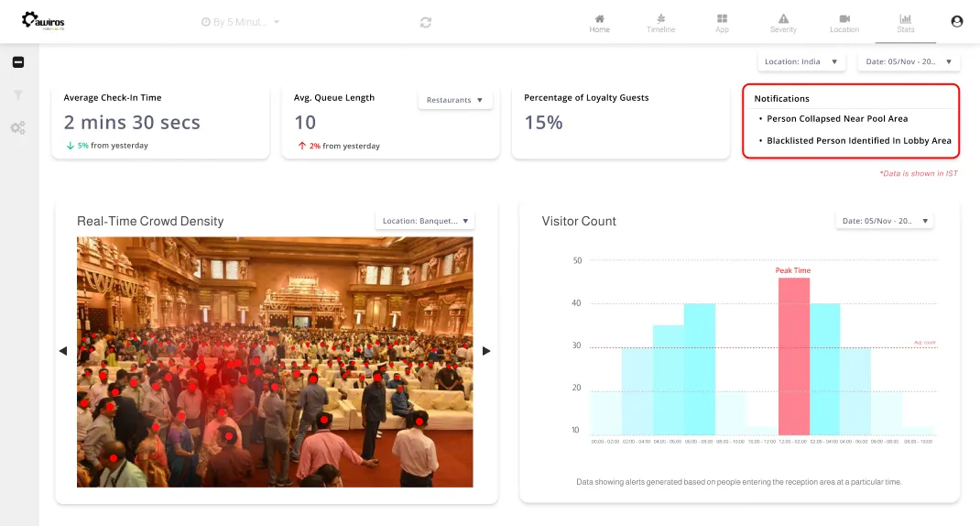The height and width of the screenshot is (526, 980).
Task: Click 'Person Collapsed Near Pool Area' notification
Action: click(837, 119)
